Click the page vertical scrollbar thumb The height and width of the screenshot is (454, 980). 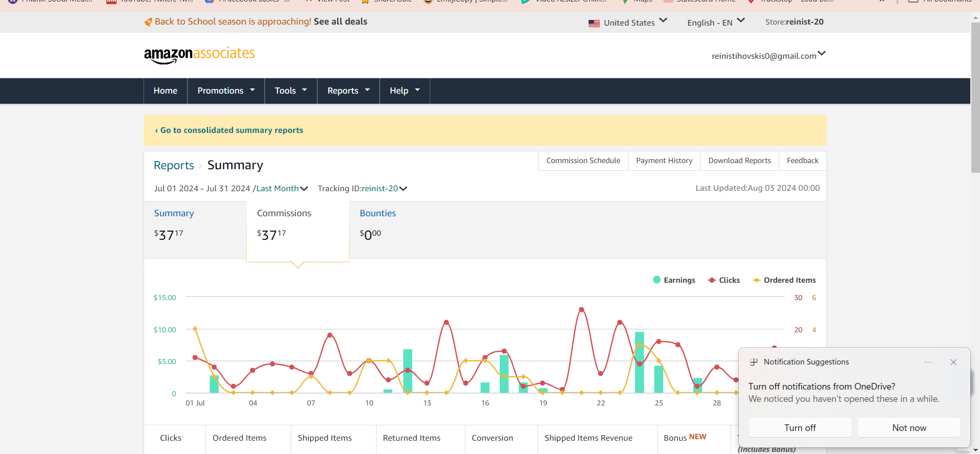(975, 97)
